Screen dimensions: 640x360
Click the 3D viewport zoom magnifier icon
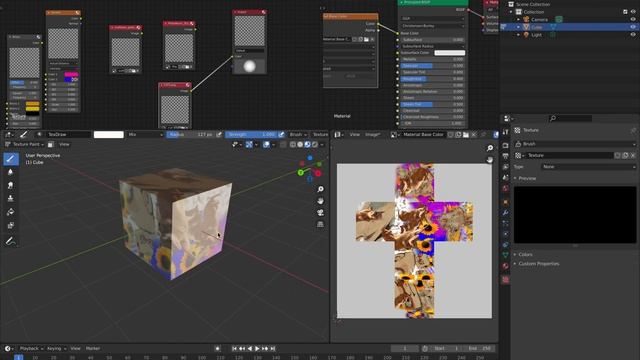pyautogui.click(x=320, y=189)
